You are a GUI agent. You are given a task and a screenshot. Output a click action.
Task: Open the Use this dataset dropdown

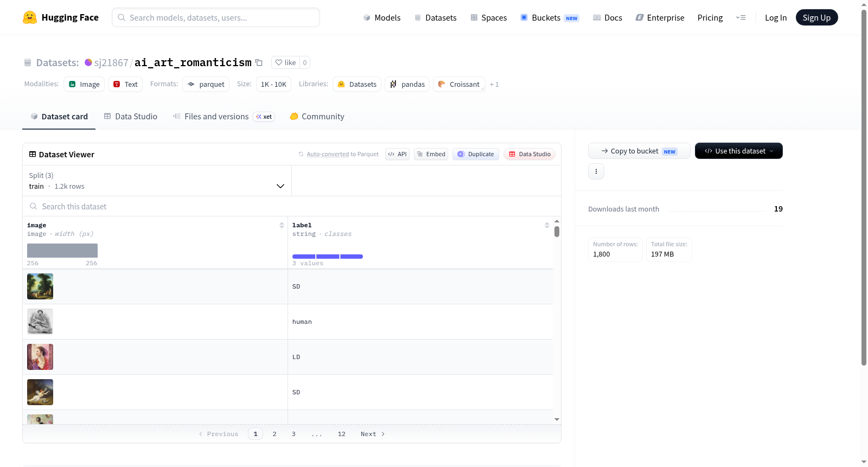[x=739, y=151]
